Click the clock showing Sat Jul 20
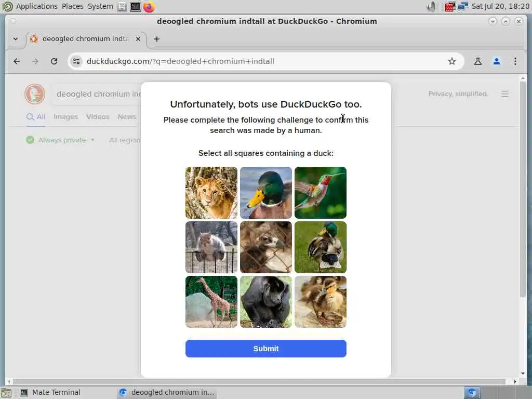Image resolution: width=532 pixels, height=399 pixels. [x=500, y=6]
